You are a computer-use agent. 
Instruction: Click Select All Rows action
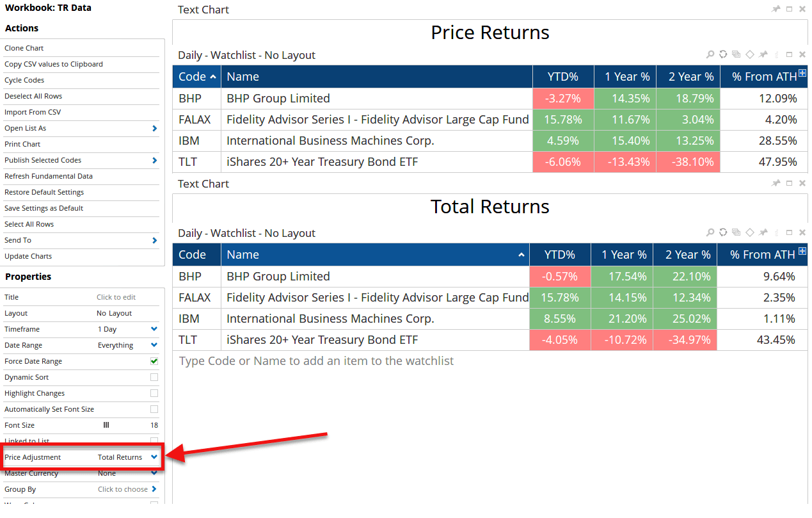(x=28, y=223)
